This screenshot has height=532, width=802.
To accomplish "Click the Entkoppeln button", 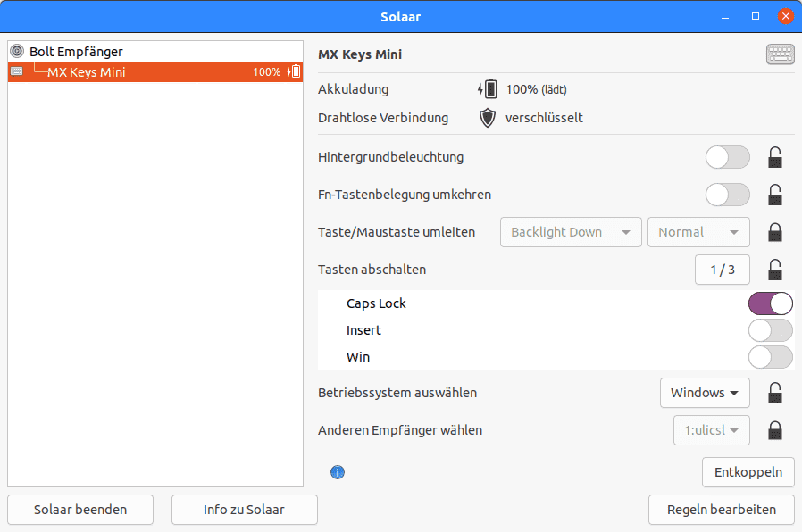I will pyautogui.click(x=748, y=472).
